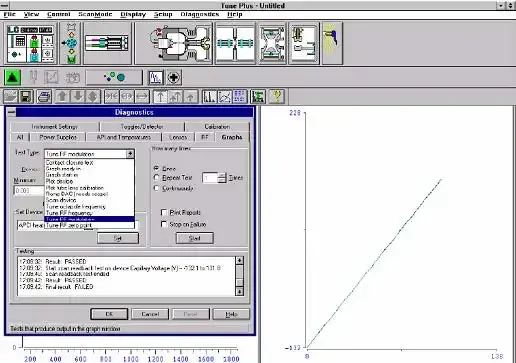Choose Plot tube lens calibration option
This screenshot has height=363, width=516.
point(89,188)
